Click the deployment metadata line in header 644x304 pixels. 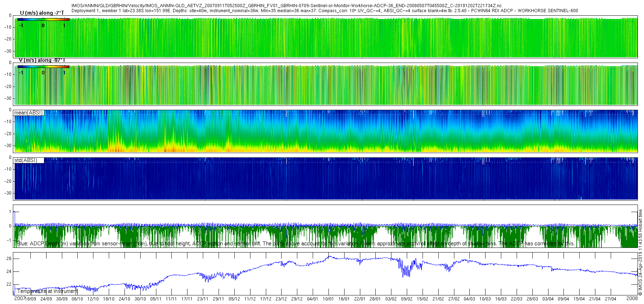[325, 11]
